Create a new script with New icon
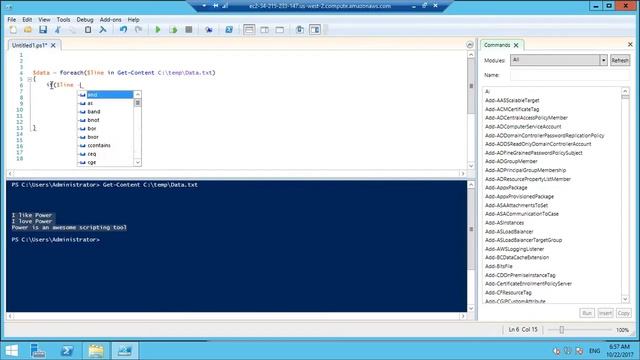The height and width of the screenshot is (360, 640). [13, 29]
